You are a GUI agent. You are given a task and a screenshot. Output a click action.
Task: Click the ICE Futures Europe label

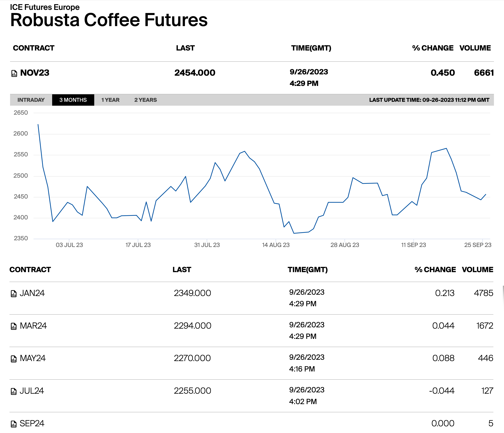coord(45,7)
